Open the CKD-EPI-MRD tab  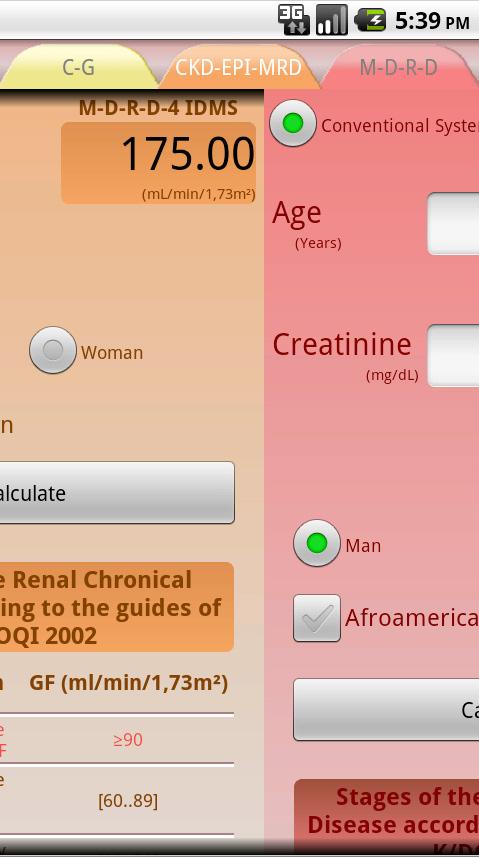pos(238,67)
